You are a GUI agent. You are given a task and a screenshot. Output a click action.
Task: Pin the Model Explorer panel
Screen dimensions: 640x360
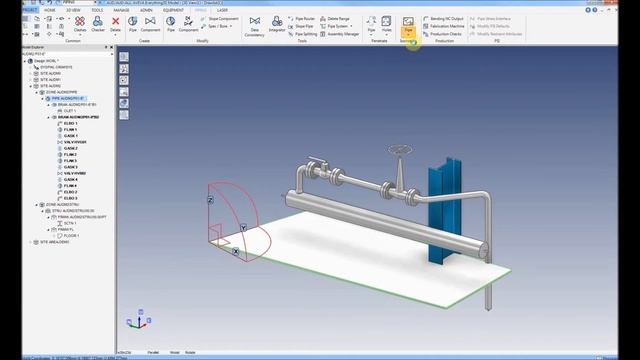pyautogui.click(x=106, y=47)
